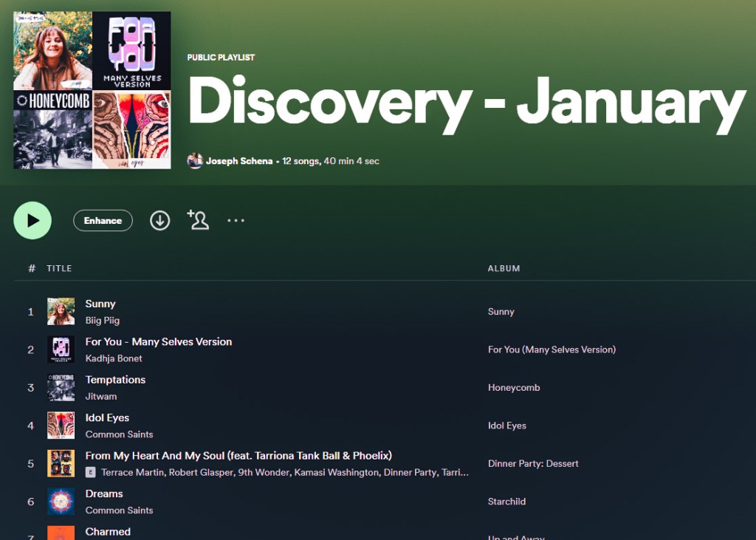
Task: Click the Sunny album artwork thumbnail
Action: pos(61,311)
